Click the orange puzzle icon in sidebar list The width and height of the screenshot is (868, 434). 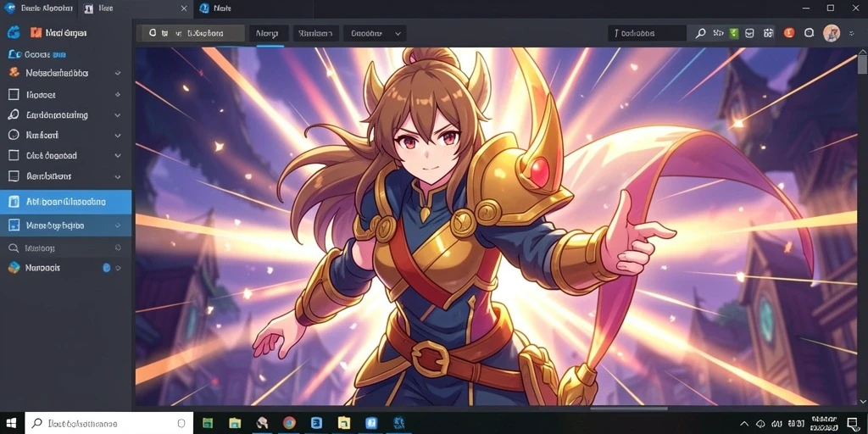click(x=14, y=73)
